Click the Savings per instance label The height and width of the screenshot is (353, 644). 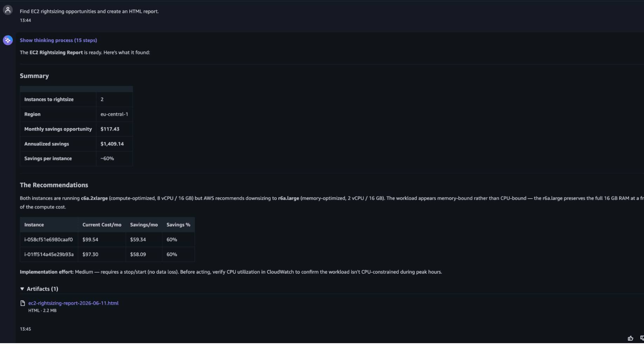pyautogui.click(x=48, y=159)
